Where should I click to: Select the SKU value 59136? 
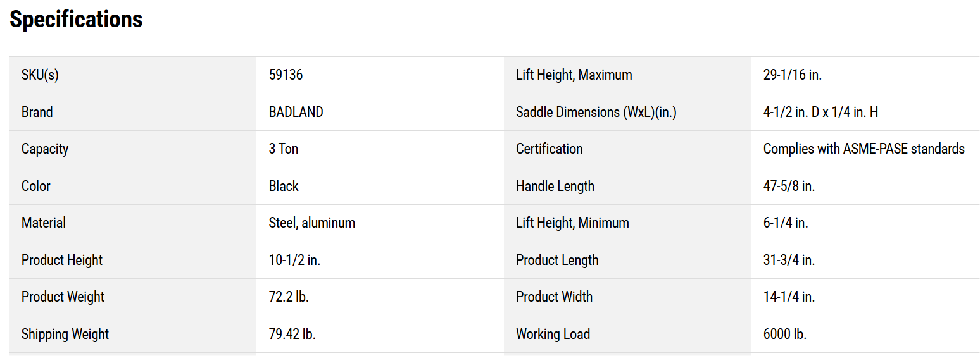click(286, 75)
